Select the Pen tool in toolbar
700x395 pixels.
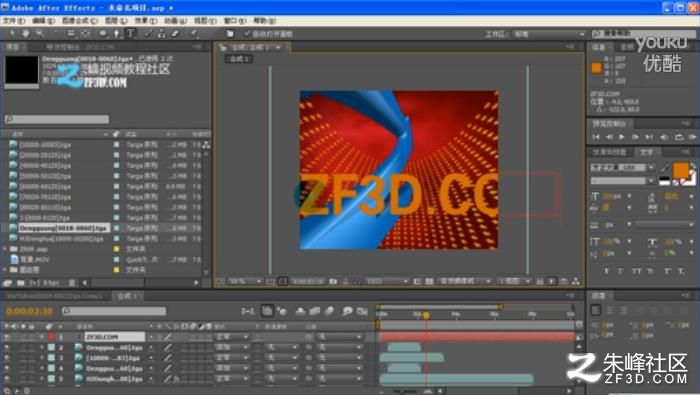(x=116, y=33)
